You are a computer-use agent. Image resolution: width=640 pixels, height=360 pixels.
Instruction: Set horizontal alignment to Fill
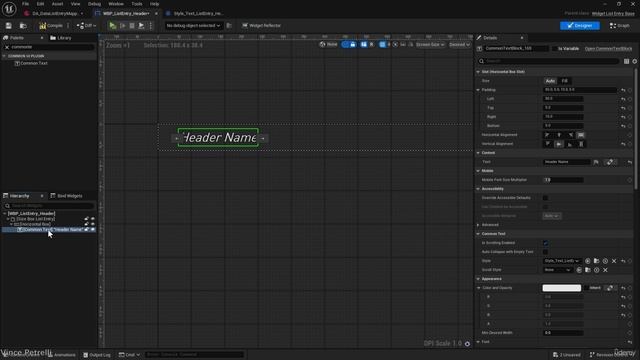[581, 135]
